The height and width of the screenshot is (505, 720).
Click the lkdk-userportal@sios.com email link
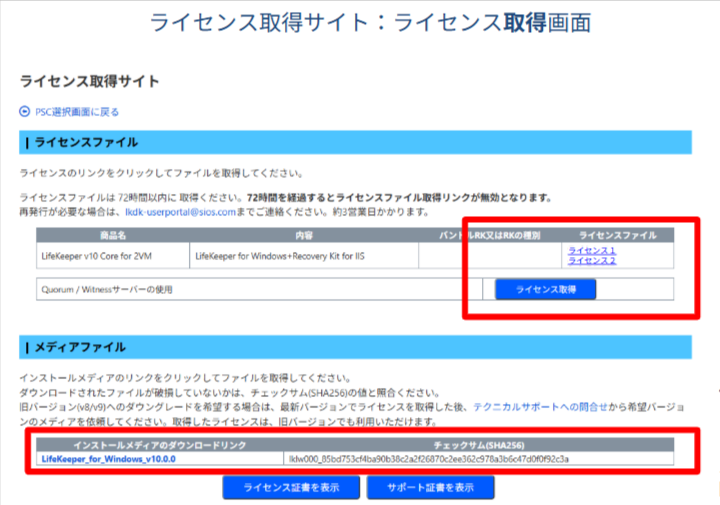click(x=180, y=212)
